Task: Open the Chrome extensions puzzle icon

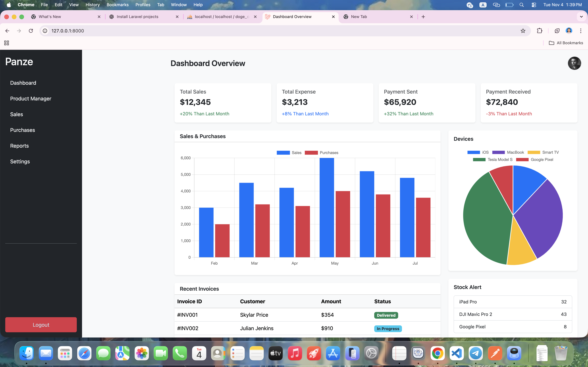Action: 539,31
